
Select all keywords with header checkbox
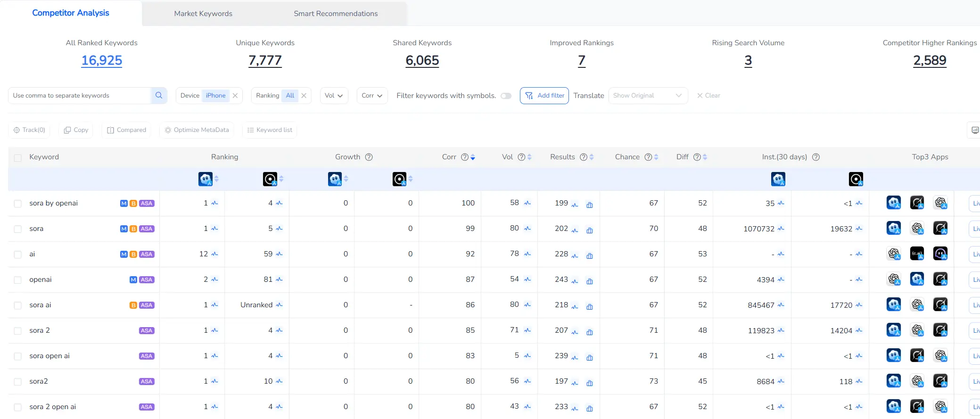tap(18, 157)
